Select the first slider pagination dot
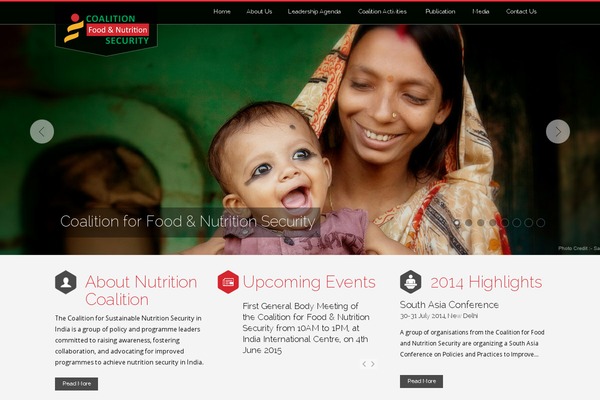 coord(457,222)
